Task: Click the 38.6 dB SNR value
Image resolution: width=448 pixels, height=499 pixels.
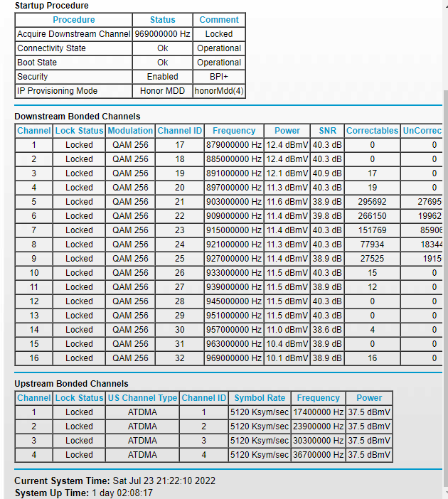Action: click(x=327, y=330)
